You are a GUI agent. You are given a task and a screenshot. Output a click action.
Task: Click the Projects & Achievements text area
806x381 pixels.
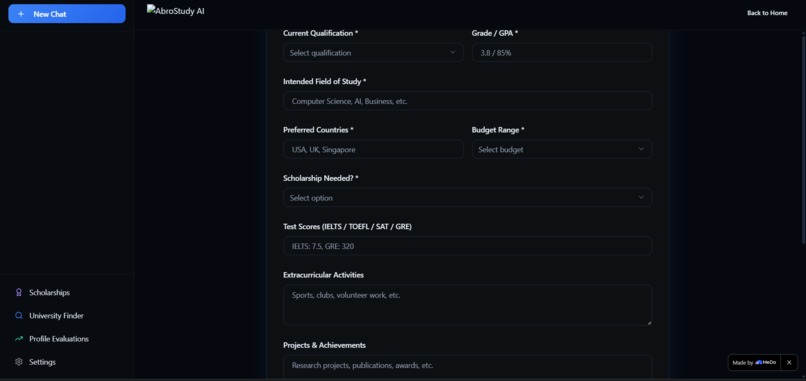[468, 367]
